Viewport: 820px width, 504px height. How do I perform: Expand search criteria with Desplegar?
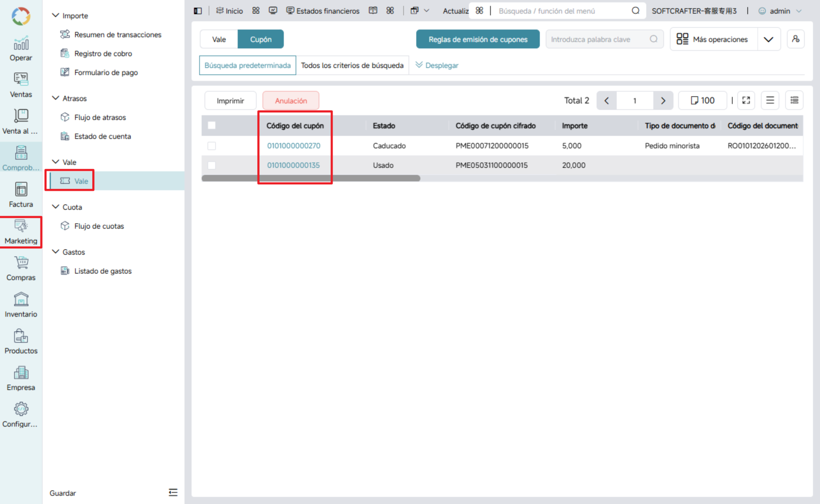(437, 65)
